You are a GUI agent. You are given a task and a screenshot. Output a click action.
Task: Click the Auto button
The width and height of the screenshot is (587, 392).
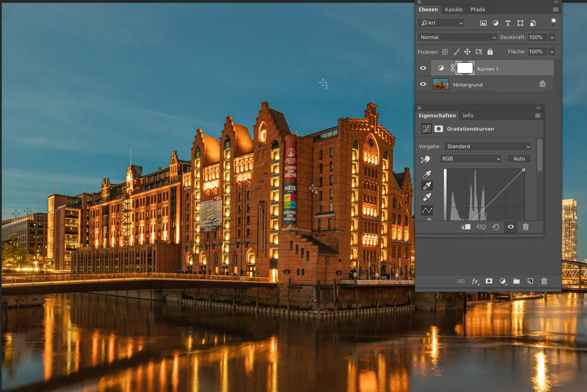519,159
